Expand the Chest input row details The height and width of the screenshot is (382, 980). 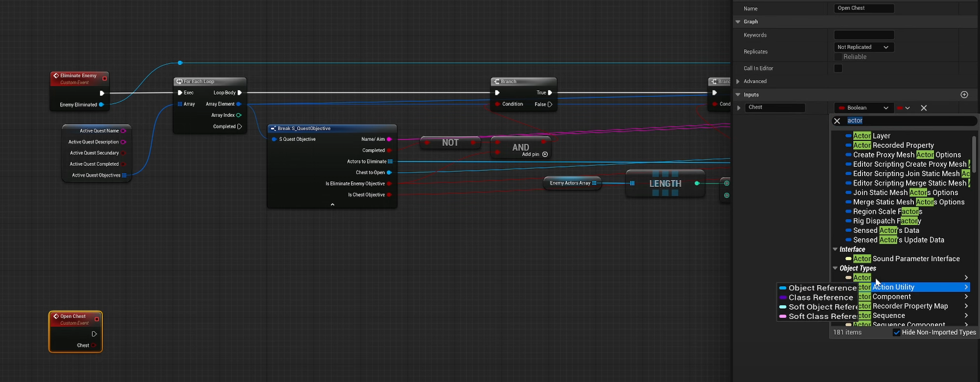point(739,108)
